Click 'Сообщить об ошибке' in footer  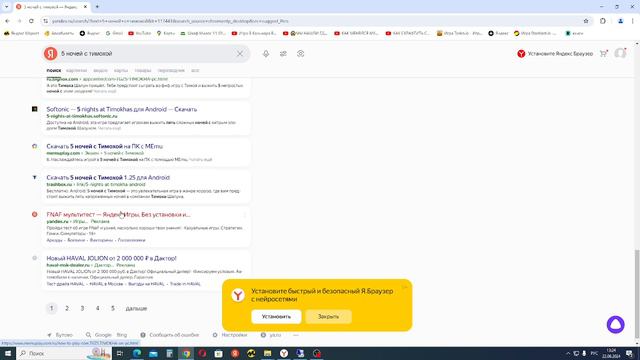pos(170,335)
